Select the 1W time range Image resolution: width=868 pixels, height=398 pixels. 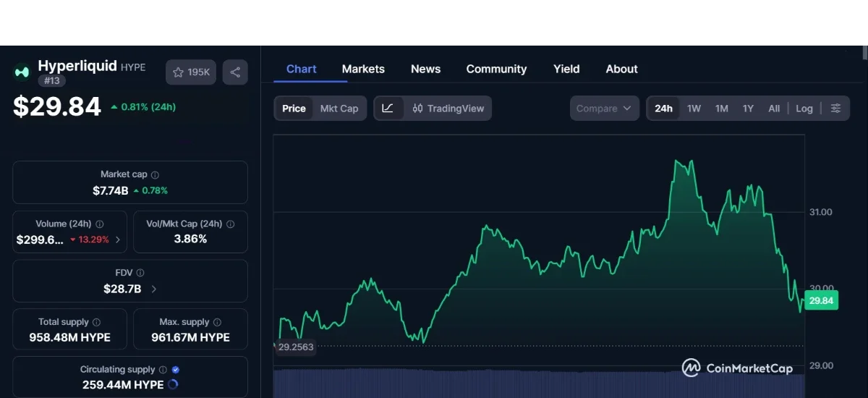[x=694, y=109]
